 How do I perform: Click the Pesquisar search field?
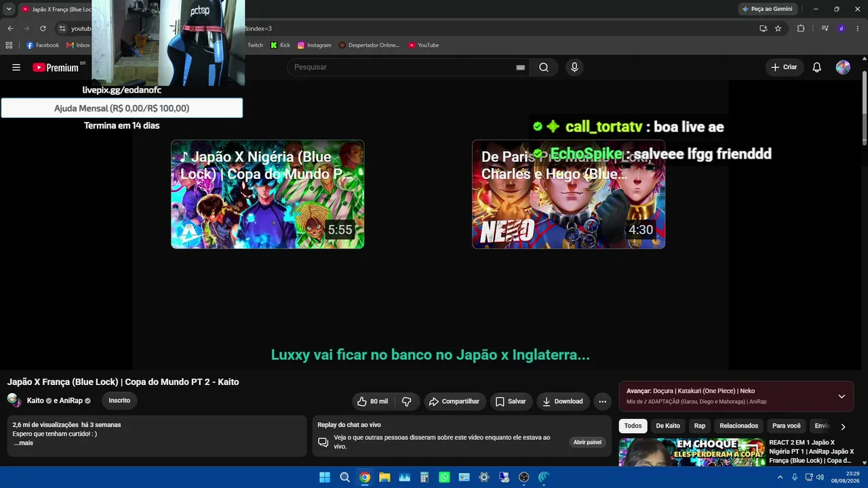click(404, 67)
